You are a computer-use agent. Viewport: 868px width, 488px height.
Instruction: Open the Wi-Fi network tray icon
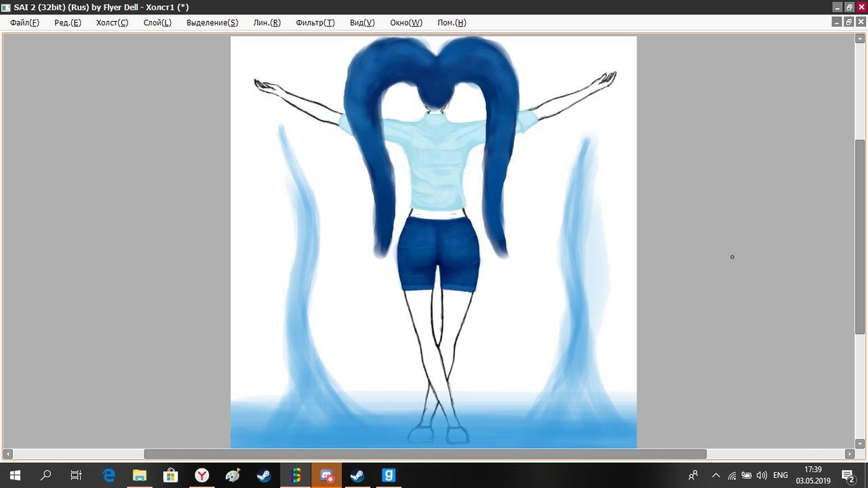[x=732, y=475]
